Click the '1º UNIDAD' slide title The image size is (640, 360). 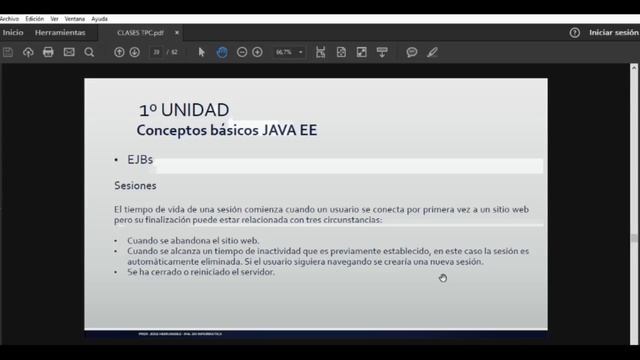tap(184, 110)
